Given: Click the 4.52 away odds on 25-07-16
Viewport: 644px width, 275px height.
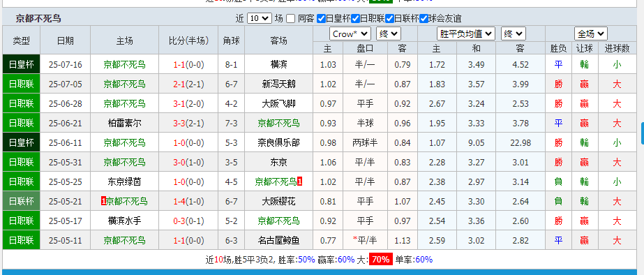Looking at the screenshot, I should tap(520, 64).
